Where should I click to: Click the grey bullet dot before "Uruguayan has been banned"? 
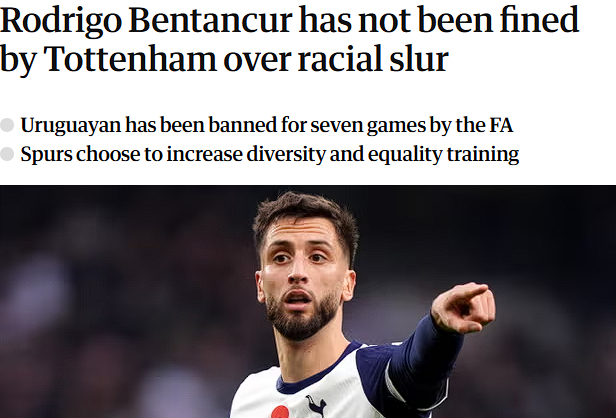tap(8, 127)
